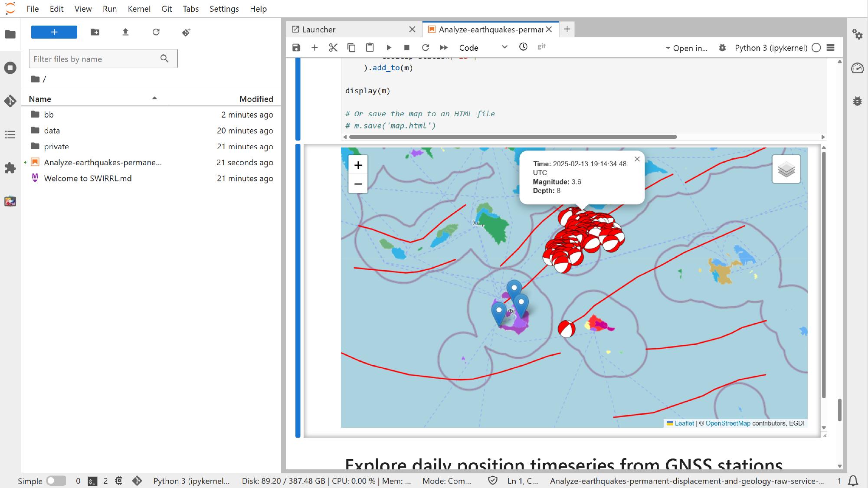The width and height of the screenshot is (868, 488).
Task: Sort files by Name column header
Action: [x=39, y=98]
